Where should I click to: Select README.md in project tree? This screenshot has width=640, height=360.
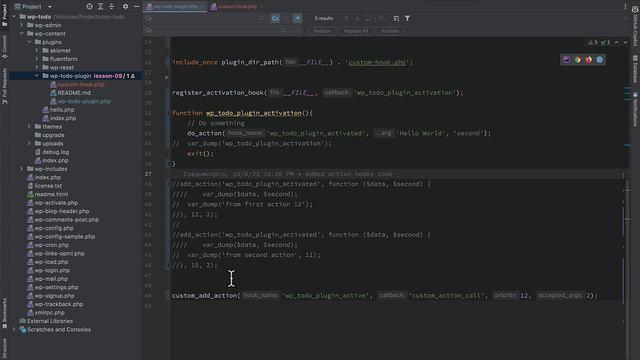[74, 93]
